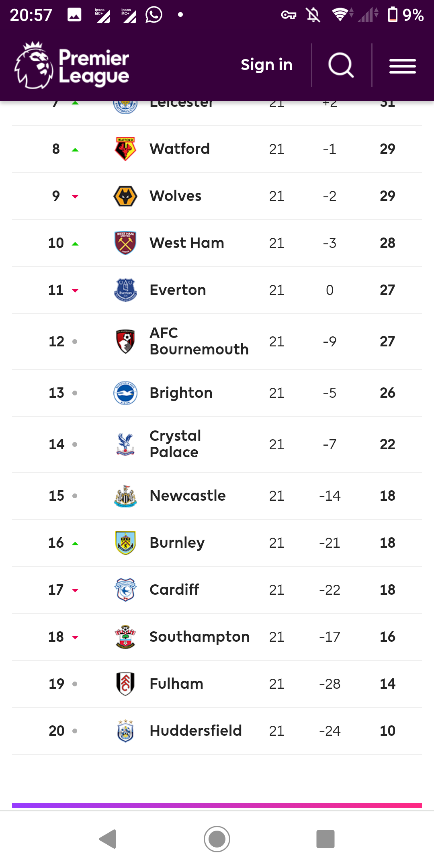Tap the Wolves club badge
434x868 pixels.
[125, 196]
